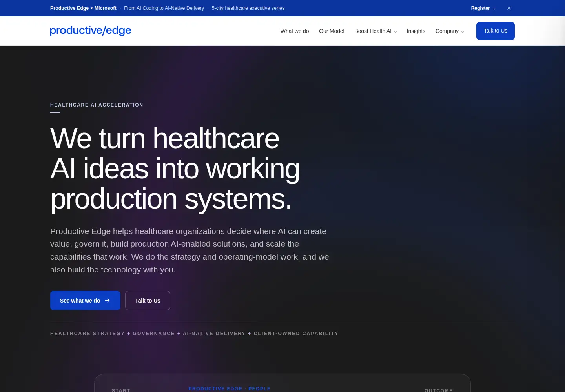Image resolution: width=565 pixels, height=392 pixels.
Task: Click the productive/edge logo
Action: (x=91, y=31)
